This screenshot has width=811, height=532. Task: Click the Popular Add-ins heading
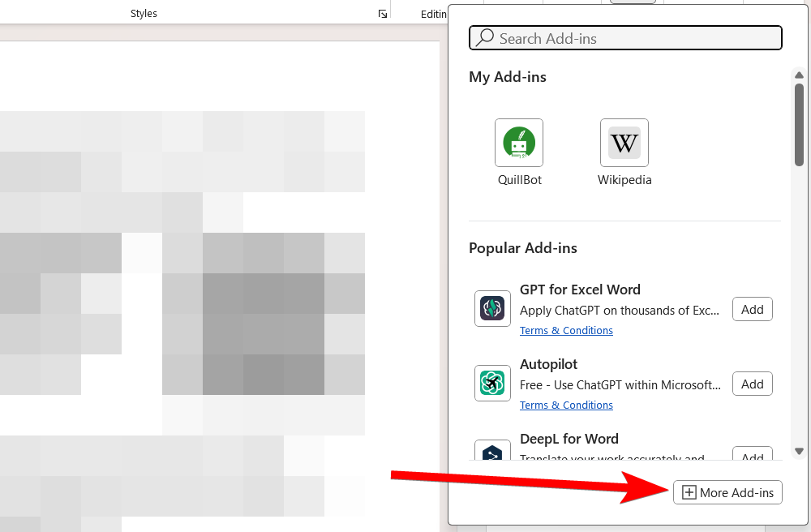(x=523, y=248)
